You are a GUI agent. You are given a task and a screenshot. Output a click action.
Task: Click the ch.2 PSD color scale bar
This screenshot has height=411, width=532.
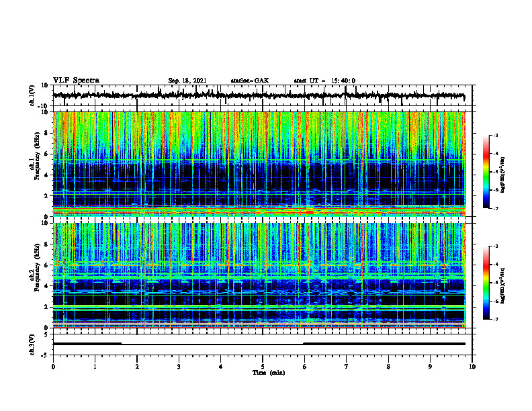[486, 283]
